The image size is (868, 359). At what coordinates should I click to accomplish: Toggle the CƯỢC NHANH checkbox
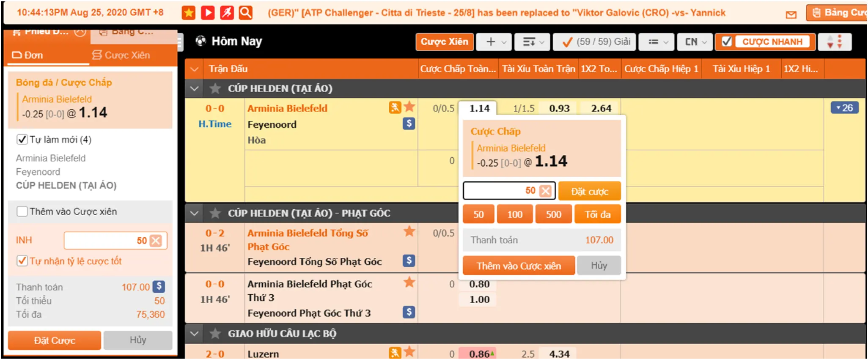(x=727, y=42)
